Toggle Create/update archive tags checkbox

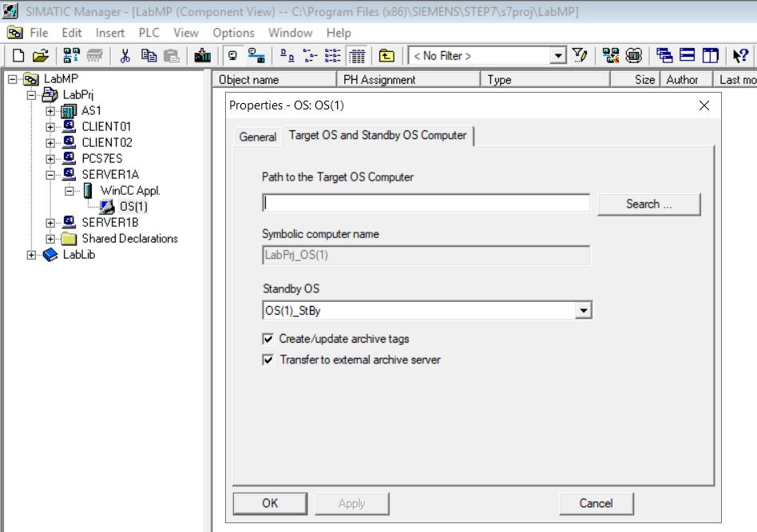click(x=268, y=339)
